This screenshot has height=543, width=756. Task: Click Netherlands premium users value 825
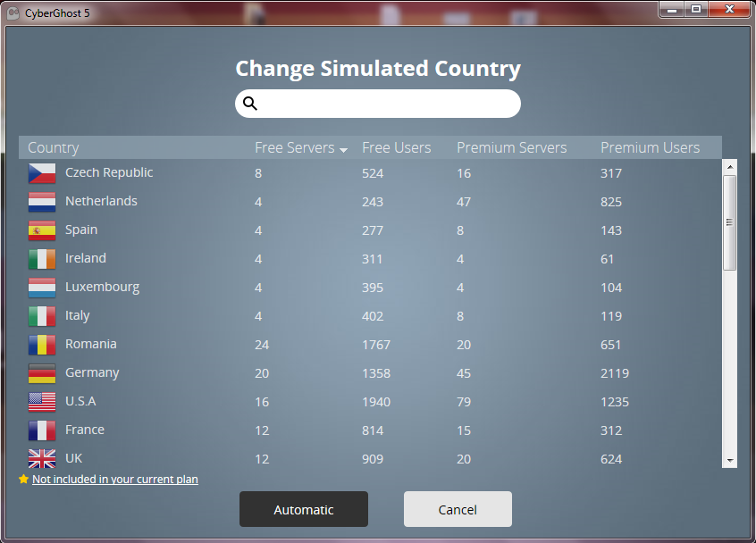[x=611, y=203]
